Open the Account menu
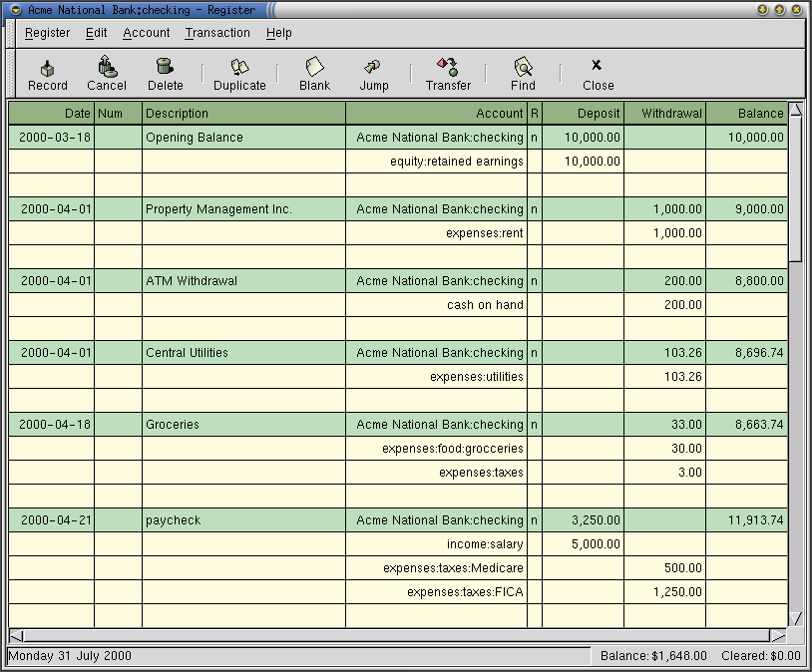Screen dimensions: 812x672 146,33
